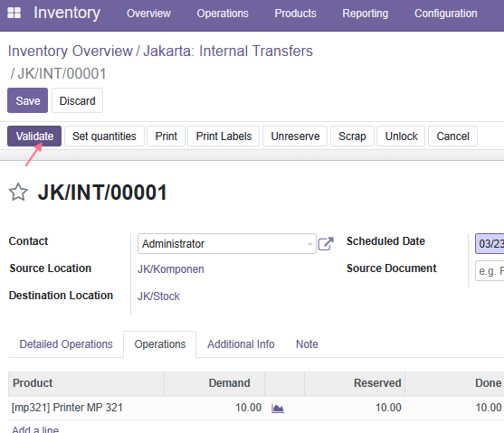Open the Operations top menu
This screenshot has height=433, width=504.
223,14
